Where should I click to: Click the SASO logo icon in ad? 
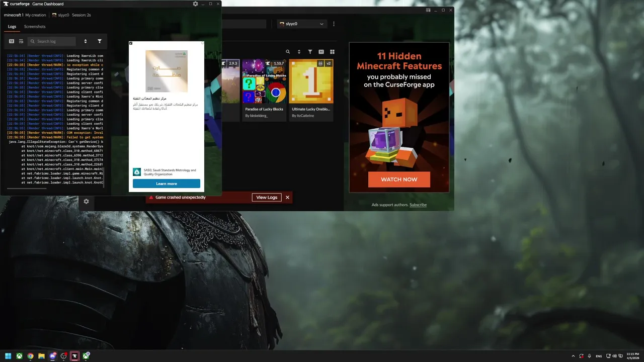point(136,172)
